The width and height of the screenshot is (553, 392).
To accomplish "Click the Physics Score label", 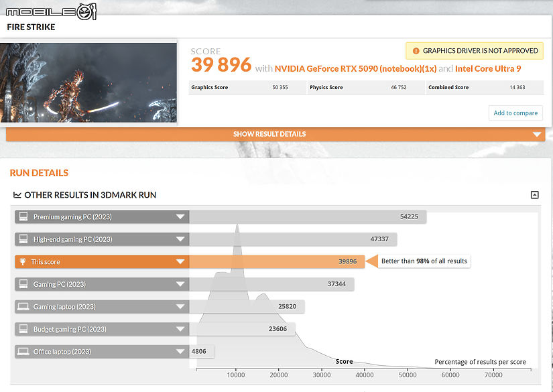I will pos(326,87).
